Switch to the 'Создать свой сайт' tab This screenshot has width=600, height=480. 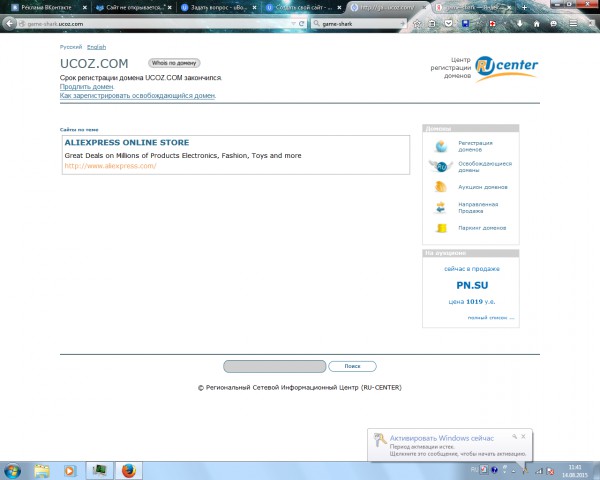pos(301,7)
